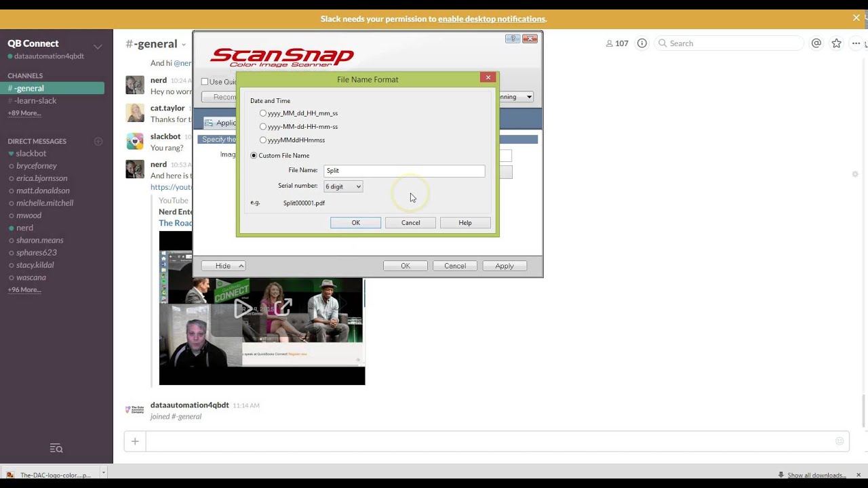Open matt.donaldson direct message
The image size is (868, 488).
click(x=43, y=191)
